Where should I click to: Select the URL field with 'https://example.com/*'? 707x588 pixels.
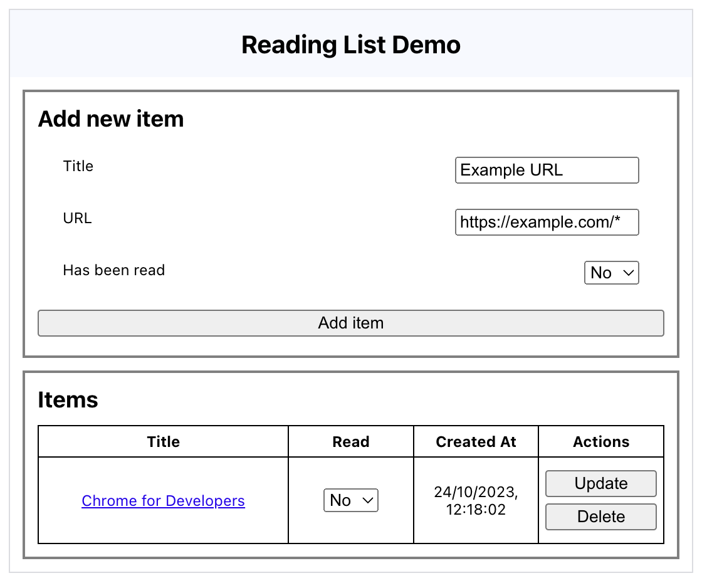point(546,222)
